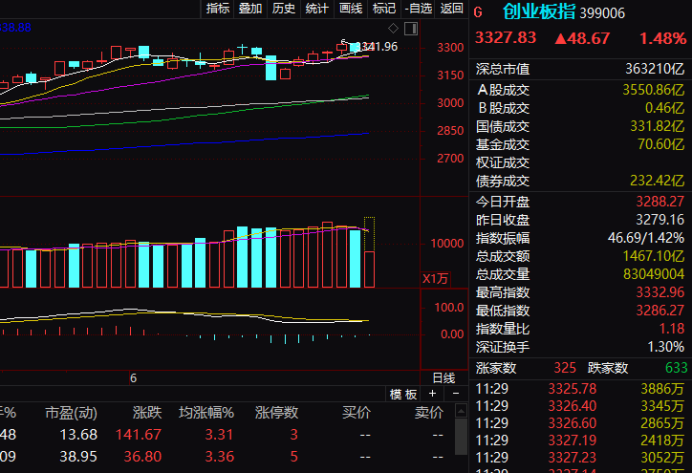This screenshot has height=474, width=693.
Task: Click the 最低指数 value 3286.27
Action: pyautogui.click(x=660, y=310)
